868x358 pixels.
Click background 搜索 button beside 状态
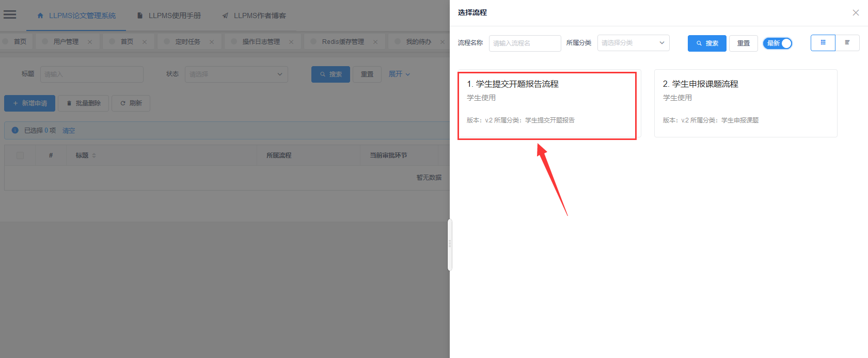coord(330,74)
